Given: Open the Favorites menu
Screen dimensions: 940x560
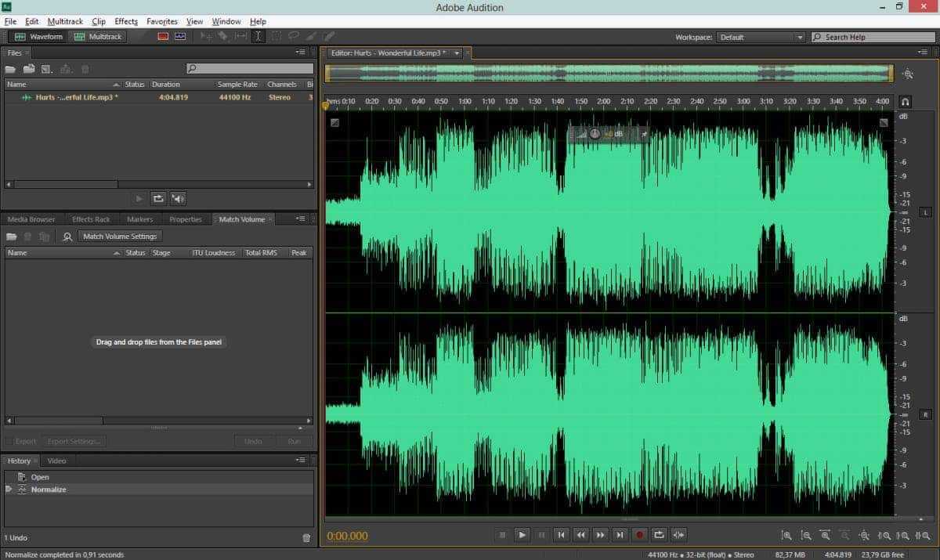Looking at the screenshot, I should click(161, 21).
